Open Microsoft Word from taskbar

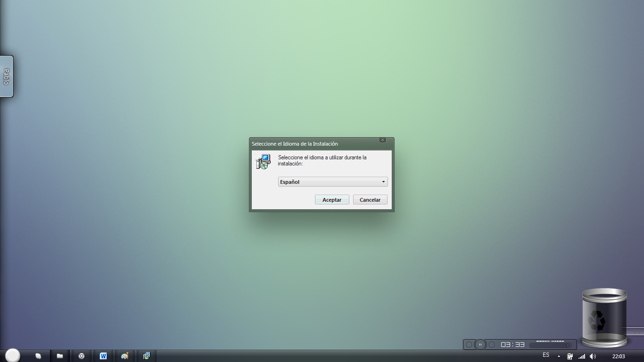coord(103,356)
